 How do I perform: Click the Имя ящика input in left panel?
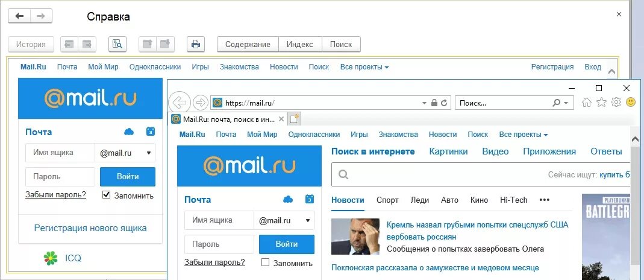tap(60, 153)
